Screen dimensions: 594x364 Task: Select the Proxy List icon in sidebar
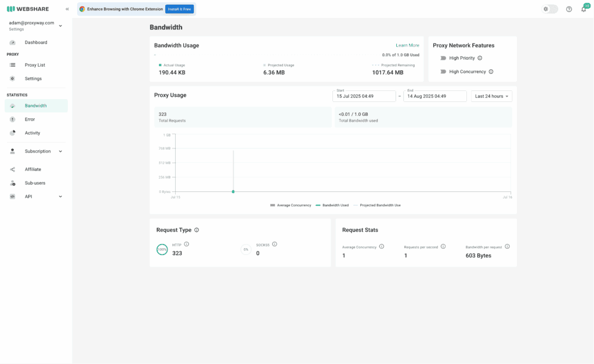click(13, 65)
